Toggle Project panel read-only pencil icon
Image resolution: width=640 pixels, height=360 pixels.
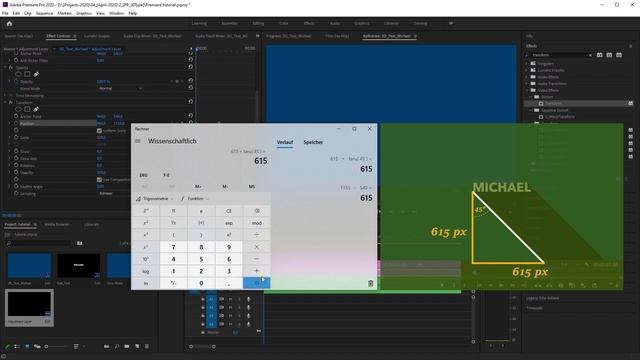7,347
